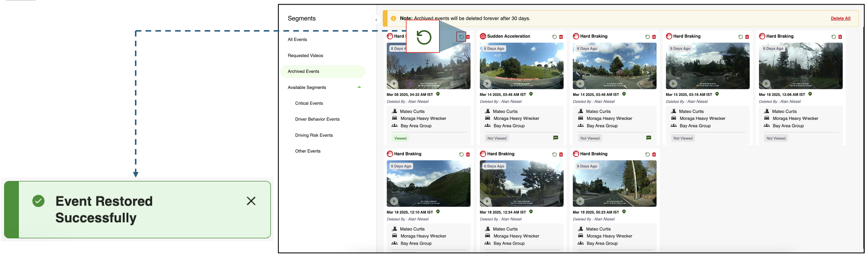Dismiss the Event Restored Successfully notification
The width and height of the screenshot is (868, 257).
251,201
